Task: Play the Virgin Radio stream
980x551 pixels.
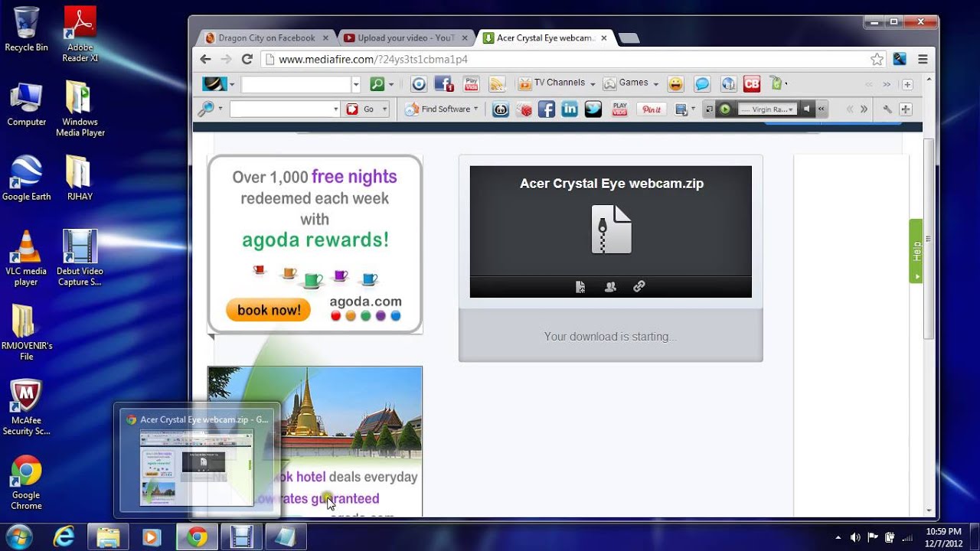Action: tap(725, 109)
